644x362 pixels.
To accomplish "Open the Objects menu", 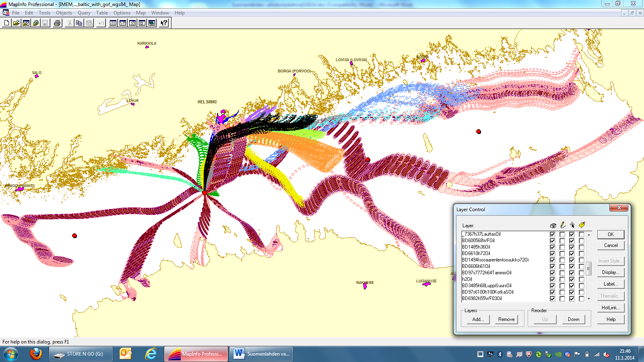I will tap(64, 13).
